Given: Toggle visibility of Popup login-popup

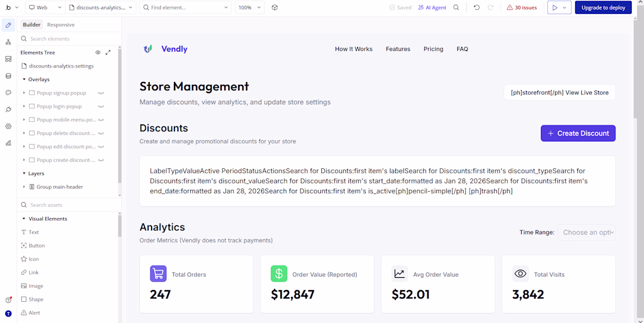Looking at the screenshot, I should (x=101, y=107).
